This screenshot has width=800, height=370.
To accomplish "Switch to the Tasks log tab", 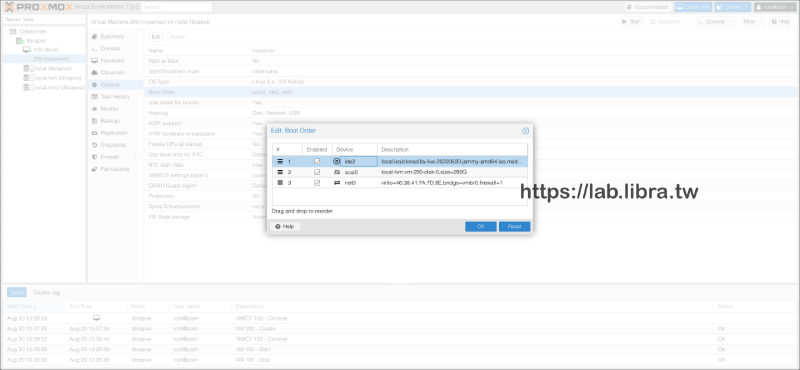I will [16, 292].
